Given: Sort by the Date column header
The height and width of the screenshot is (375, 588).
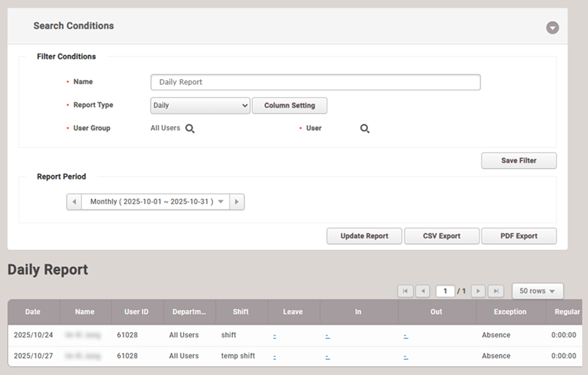Looking at the screenshot, I should [x=33, y=312].
